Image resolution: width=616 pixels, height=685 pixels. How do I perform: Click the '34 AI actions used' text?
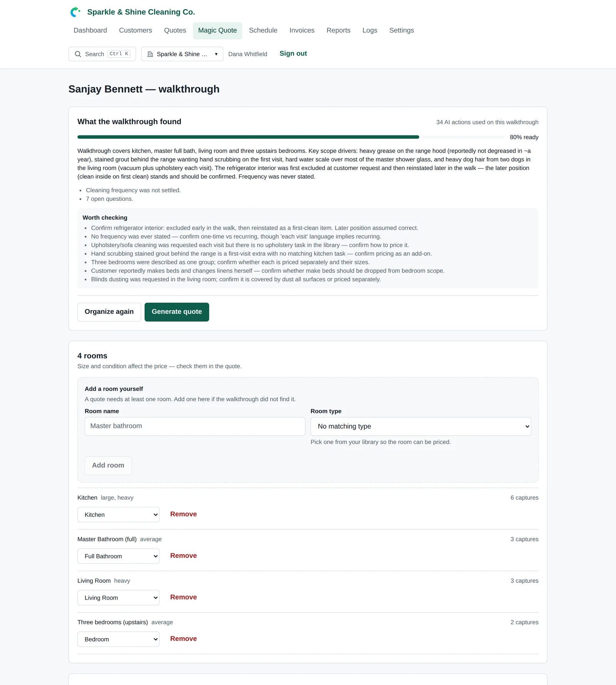[x=487, y=122]
